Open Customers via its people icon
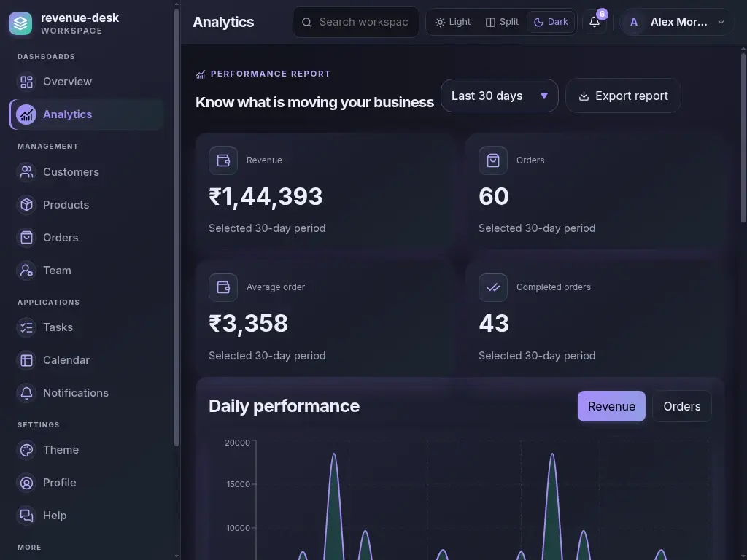This screenshot has height=560, width=747. tap(27, 172)
